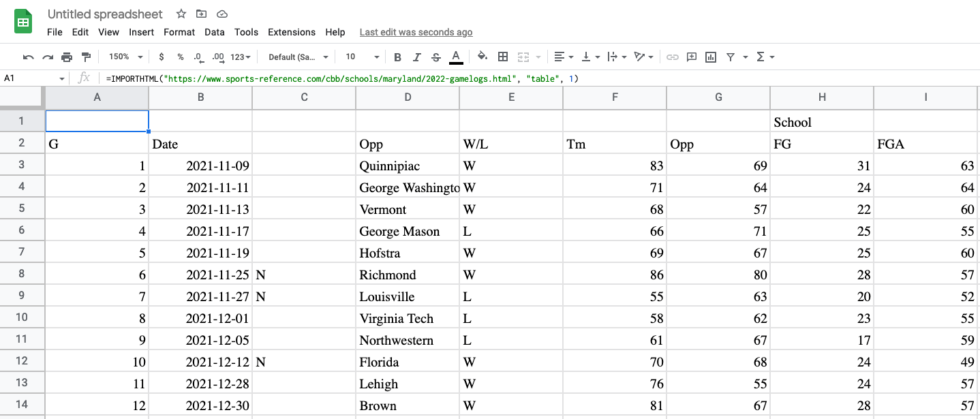
Task: Click the borders icon
Action: [x=502, y=57]
